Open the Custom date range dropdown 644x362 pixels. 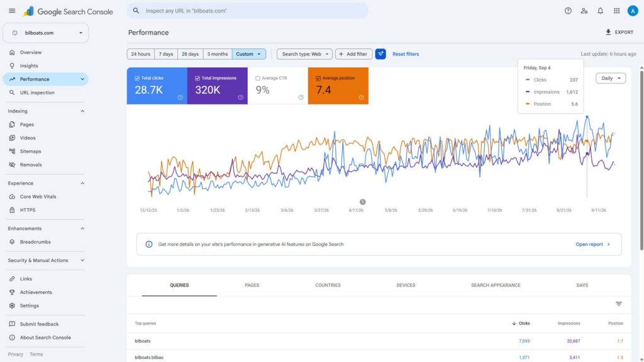pyautogui.click(x=249, y=54)
